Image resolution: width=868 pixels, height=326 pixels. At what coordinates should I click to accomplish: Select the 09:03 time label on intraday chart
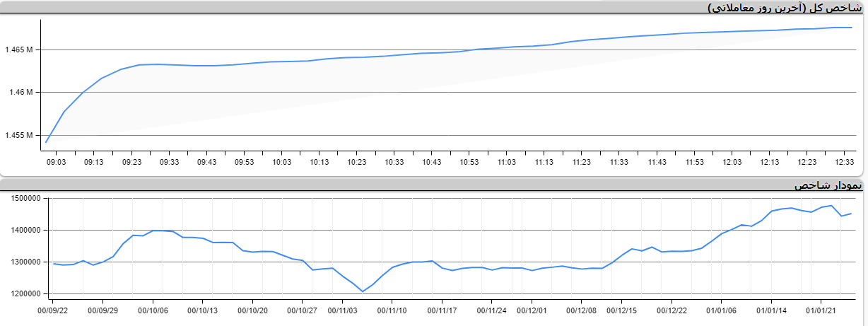coord(56,163)
